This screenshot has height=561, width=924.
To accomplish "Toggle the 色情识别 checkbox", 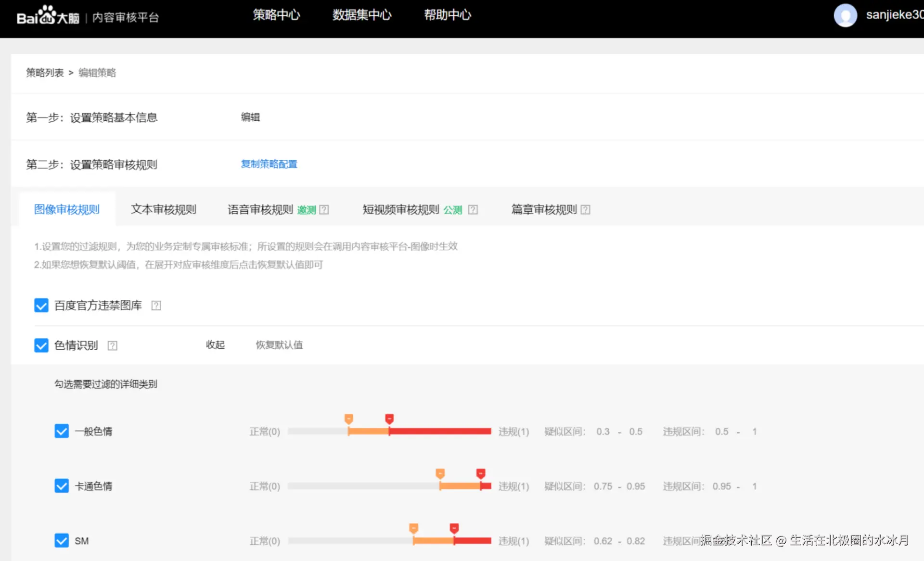I will pos(41,345).
